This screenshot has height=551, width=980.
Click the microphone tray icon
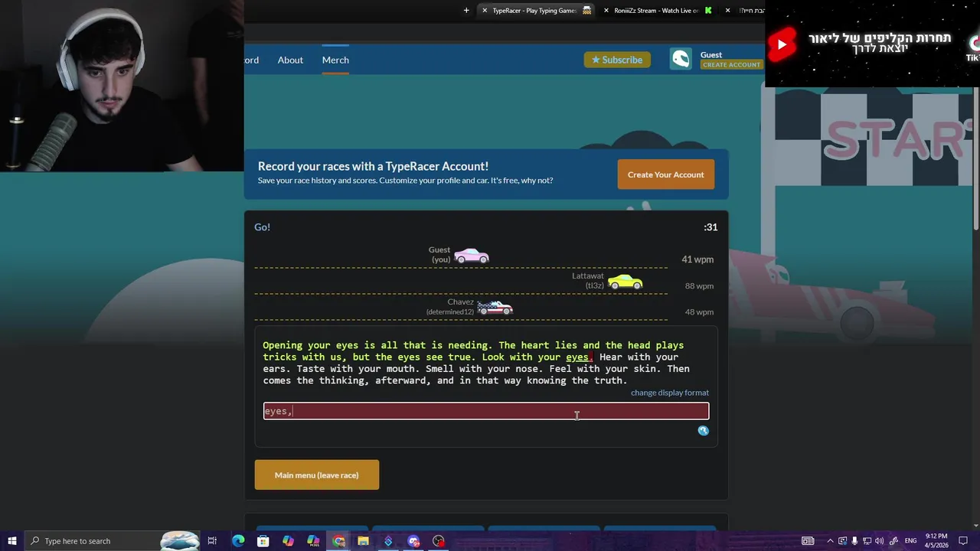tap(854, 541)
